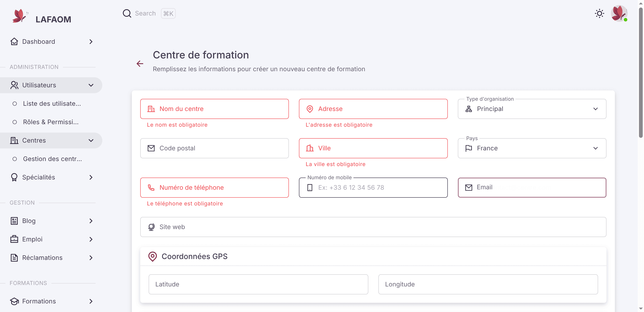Viewport: 644px width, 312px height.
Task: Focus the Longitude input field
Action: (488, 285)
